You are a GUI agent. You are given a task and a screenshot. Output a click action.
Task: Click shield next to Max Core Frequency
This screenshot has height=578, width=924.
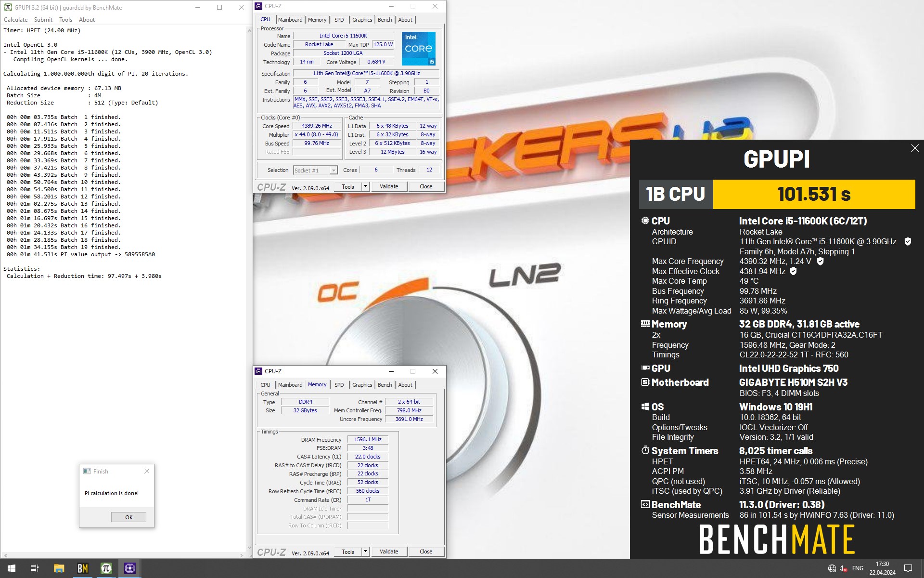pyautogui.click(x=821, y=261)
